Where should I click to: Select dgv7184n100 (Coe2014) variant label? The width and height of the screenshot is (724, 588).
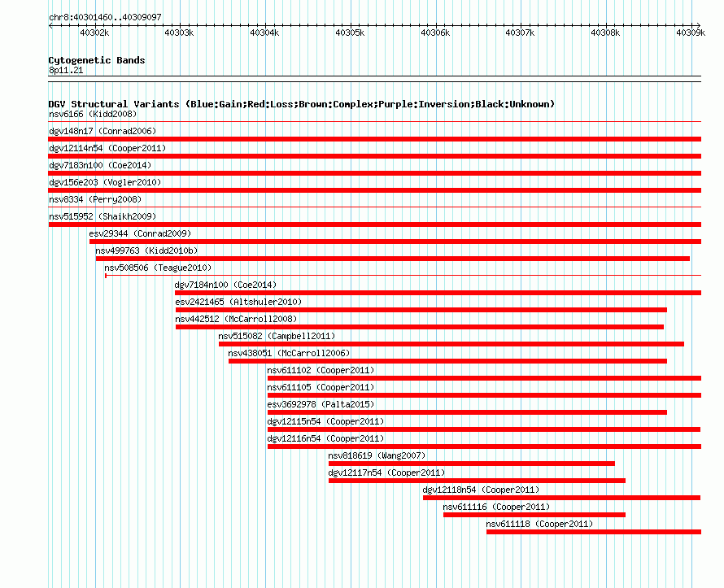click(x=225, y=285)
